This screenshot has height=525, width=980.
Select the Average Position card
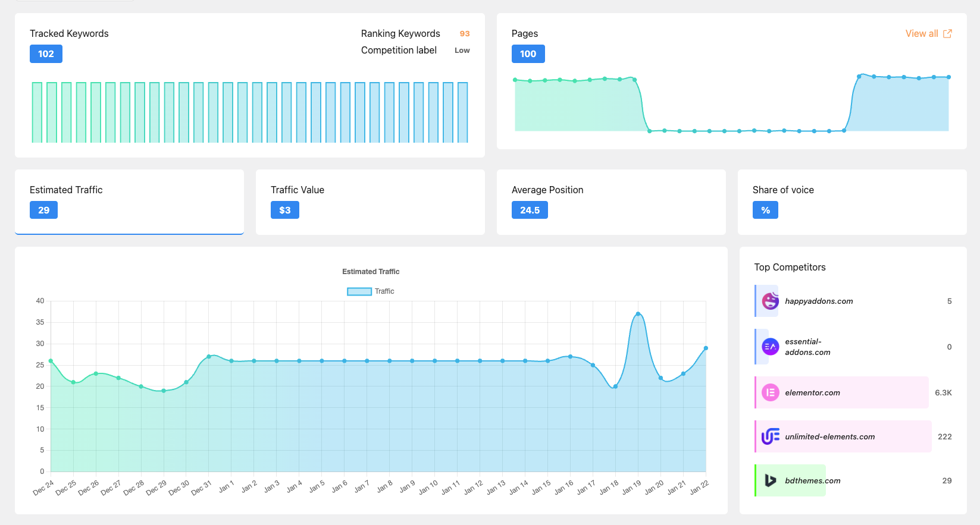[x=611, y=202]
